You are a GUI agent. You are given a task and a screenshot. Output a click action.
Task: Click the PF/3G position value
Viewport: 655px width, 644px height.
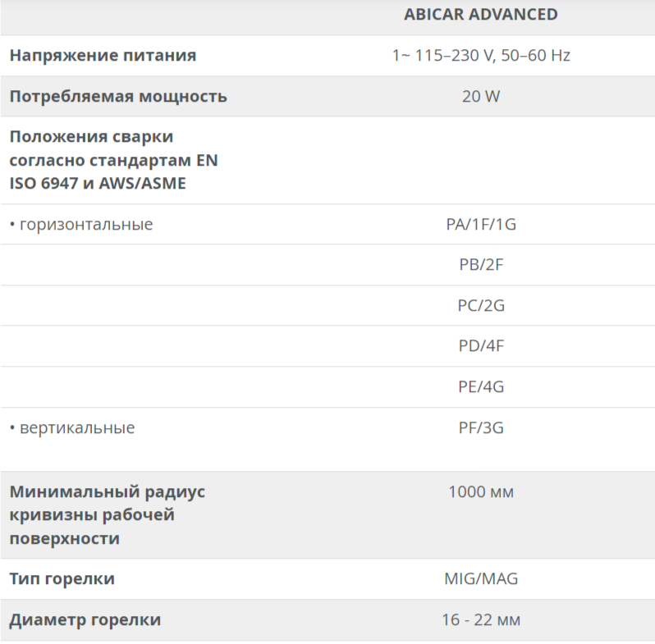tap(481, 427)
